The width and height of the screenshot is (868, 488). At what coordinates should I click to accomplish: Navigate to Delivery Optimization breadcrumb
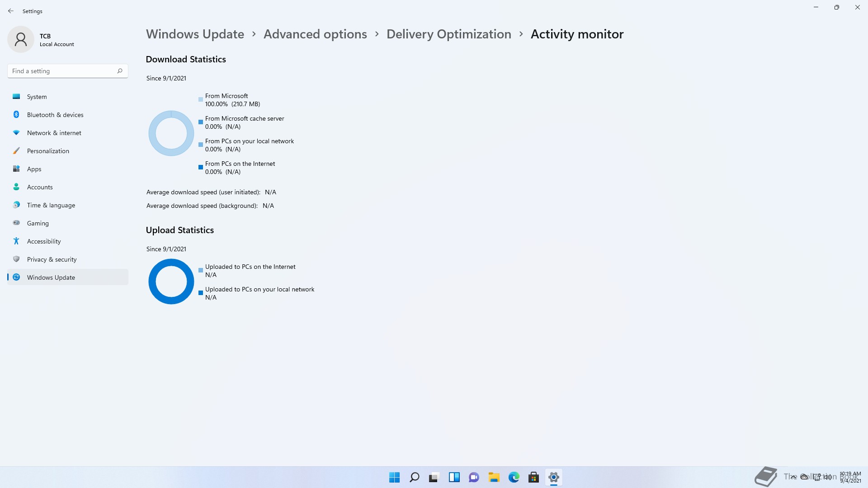pyautogui.click(x=449, y=34)
